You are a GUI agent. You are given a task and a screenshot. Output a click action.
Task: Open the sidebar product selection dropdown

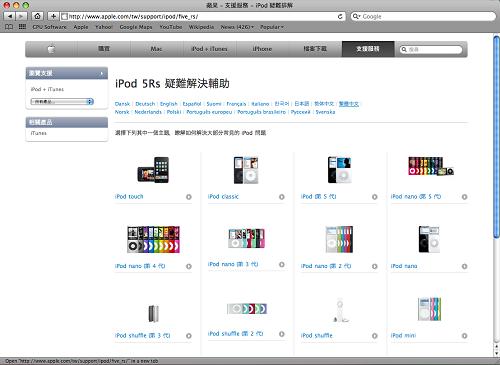62,101
